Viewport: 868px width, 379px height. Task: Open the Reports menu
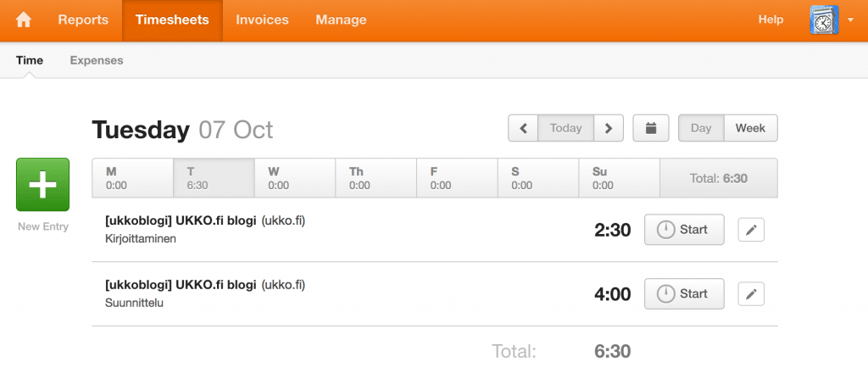click(83, 20)
